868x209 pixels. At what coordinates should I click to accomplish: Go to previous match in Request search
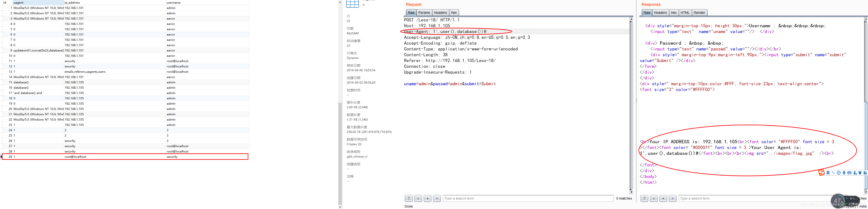point(418,199)
